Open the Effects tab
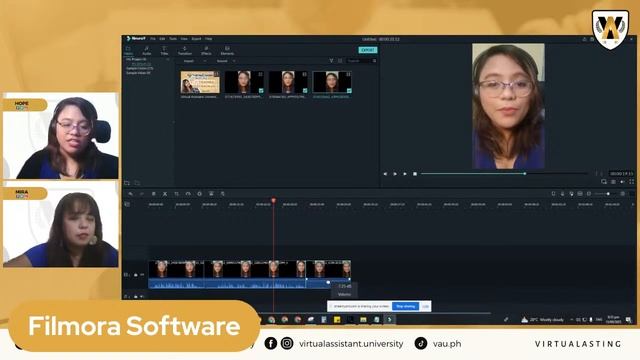Image resolution: width=640 pixels, height=360 pixels. coord(206,51)
